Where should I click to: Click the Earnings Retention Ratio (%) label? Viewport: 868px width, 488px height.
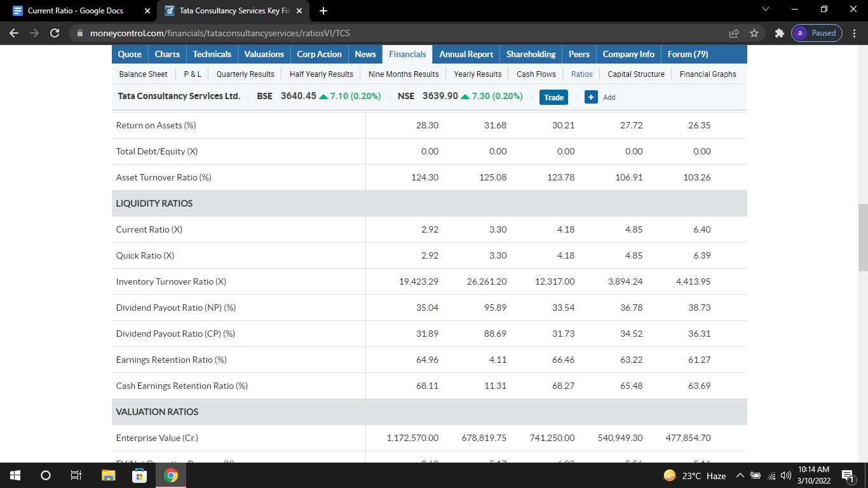click(171, 360)
